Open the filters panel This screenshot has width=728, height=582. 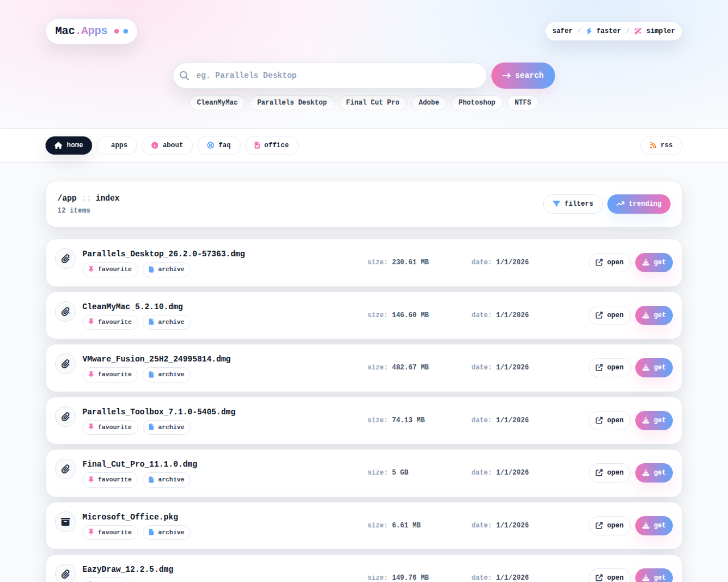pyautogui.click(x=573, y=203)
